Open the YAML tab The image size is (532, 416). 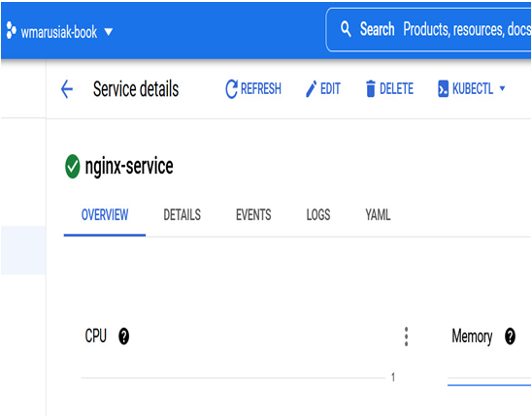[x=378, y=214]
